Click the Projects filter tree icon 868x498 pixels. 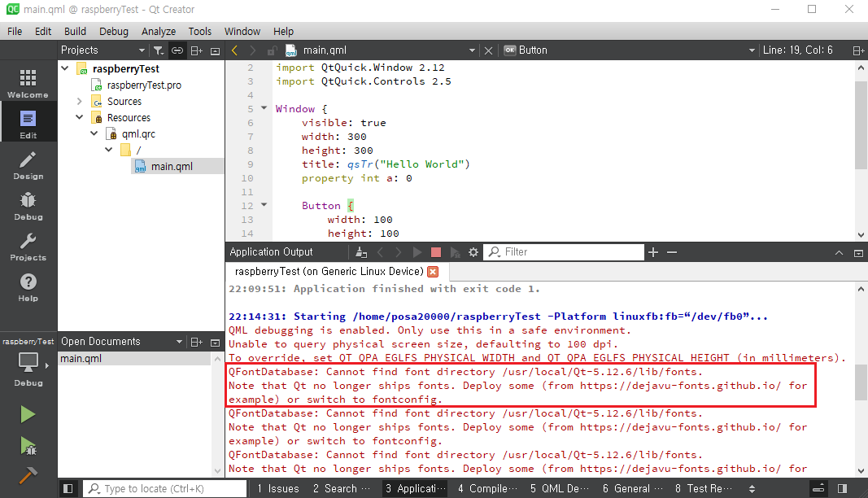159,50
